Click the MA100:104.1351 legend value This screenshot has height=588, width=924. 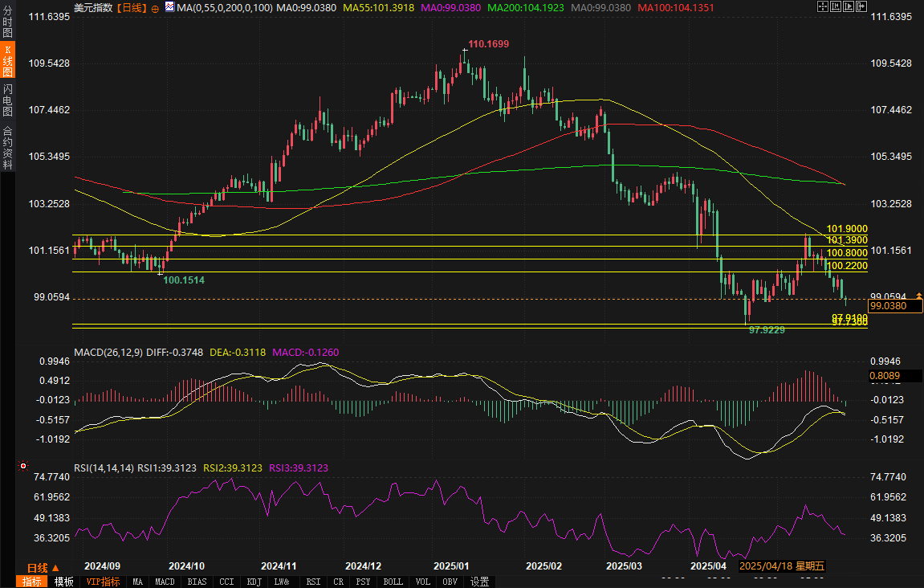pyautogui.click(x=675, y=8)
